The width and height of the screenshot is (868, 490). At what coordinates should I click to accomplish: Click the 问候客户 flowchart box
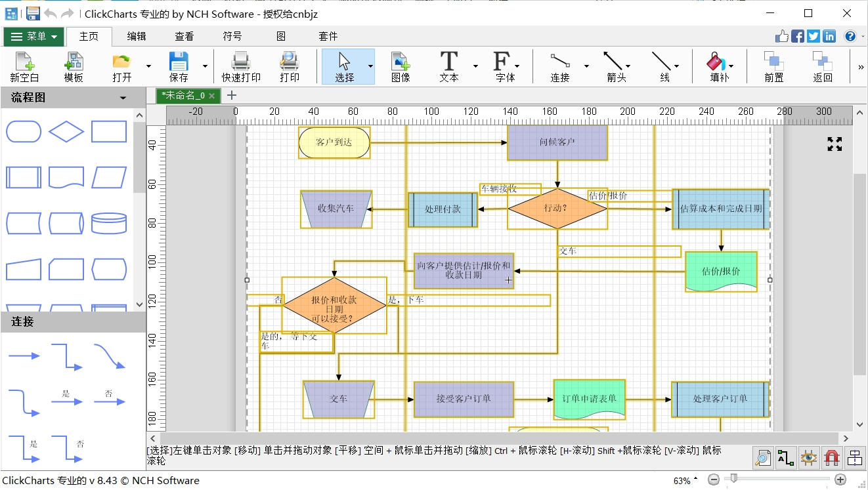click(x=557, y=142)
